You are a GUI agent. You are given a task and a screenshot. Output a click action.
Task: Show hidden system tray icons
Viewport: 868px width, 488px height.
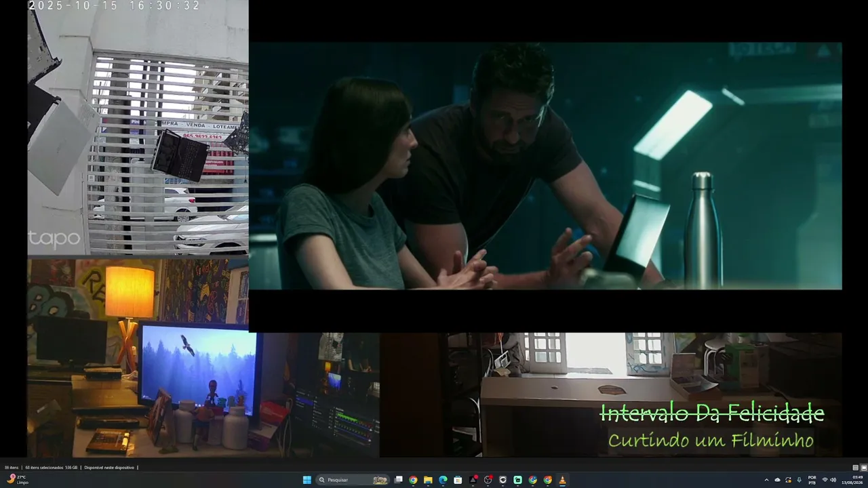click(x=767, y=480)
